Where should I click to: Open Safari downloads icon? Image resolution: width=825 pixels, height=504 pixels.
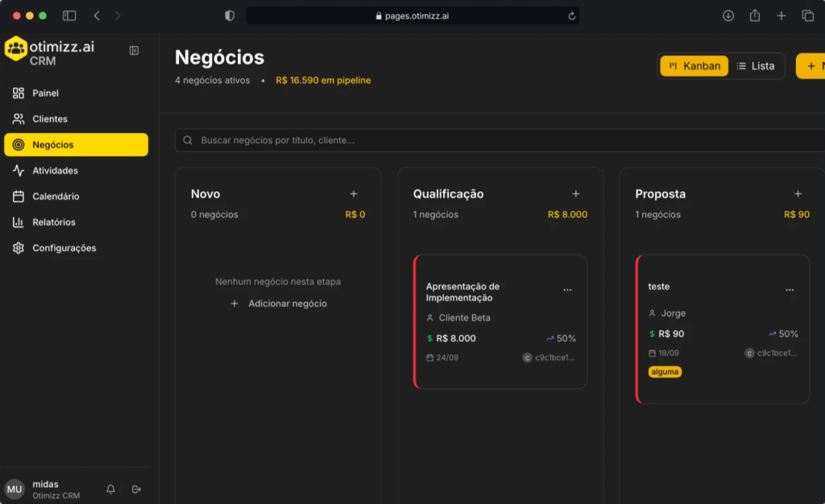[x=728, y=15]
